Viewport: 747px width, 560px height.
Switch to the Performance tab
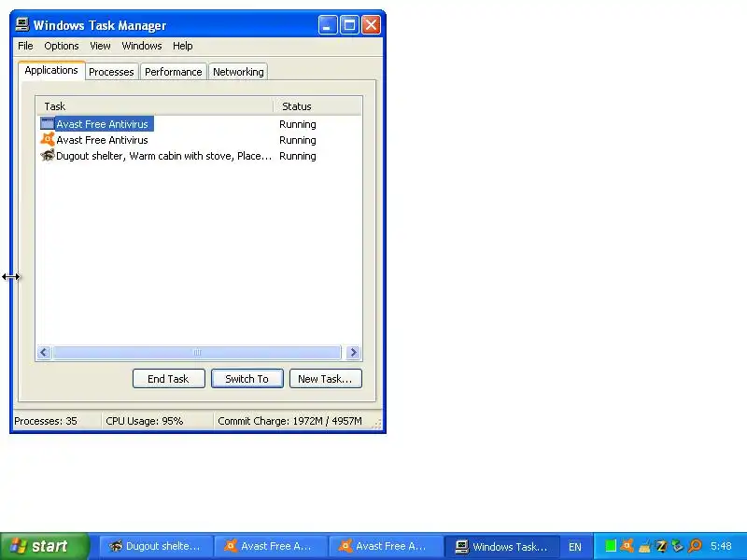[174, 72]
